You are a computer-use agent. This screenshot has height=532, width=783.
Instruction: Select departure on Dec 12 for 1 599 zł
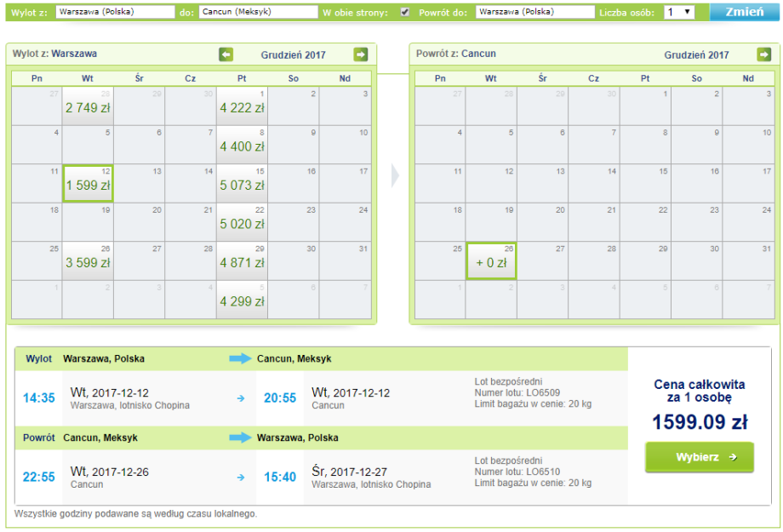coord(89,184)
